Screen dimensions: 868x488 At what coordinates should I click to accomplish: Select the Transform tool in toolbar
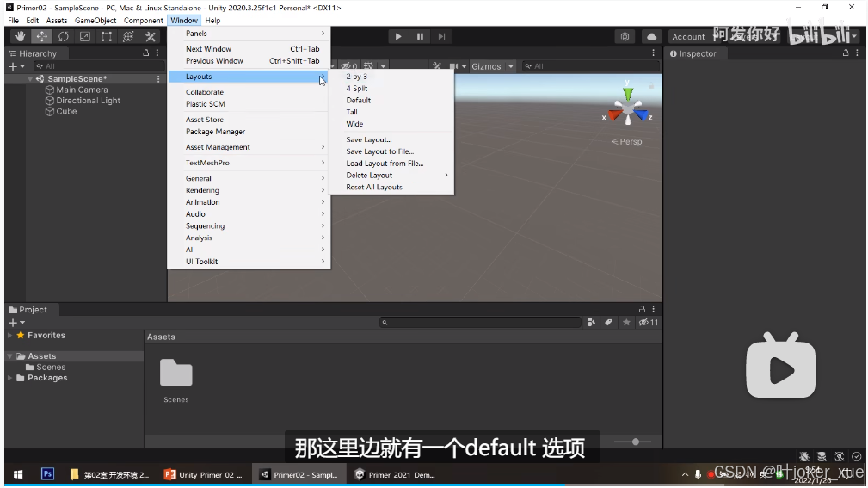tap(128, 36)
